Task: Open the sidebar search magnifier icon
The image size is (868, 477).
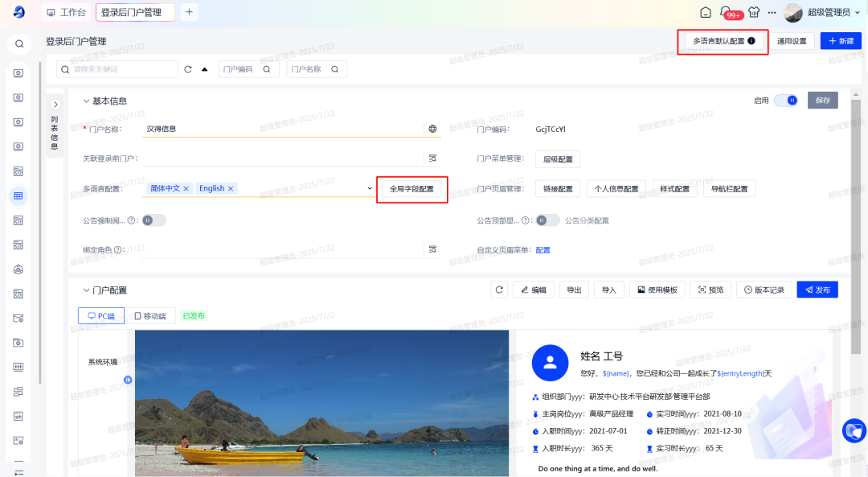Action: tap(18, 44)
